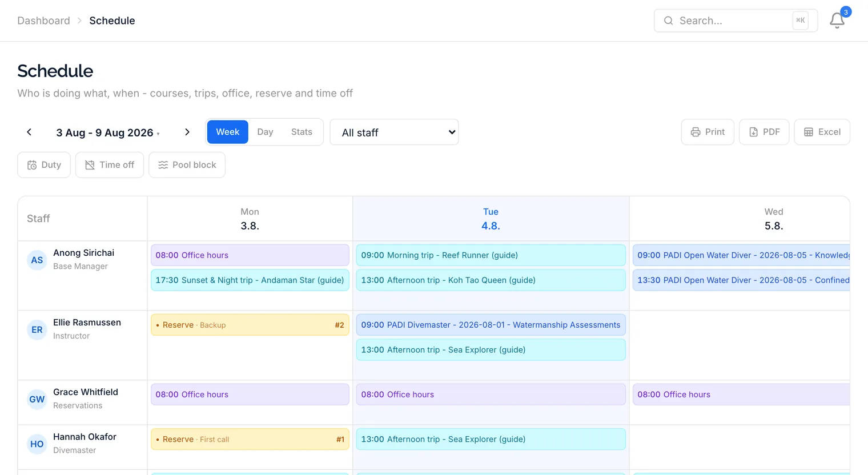
Task: Click the HO avatar for Hannah Okafor
Action: point(37,444)
